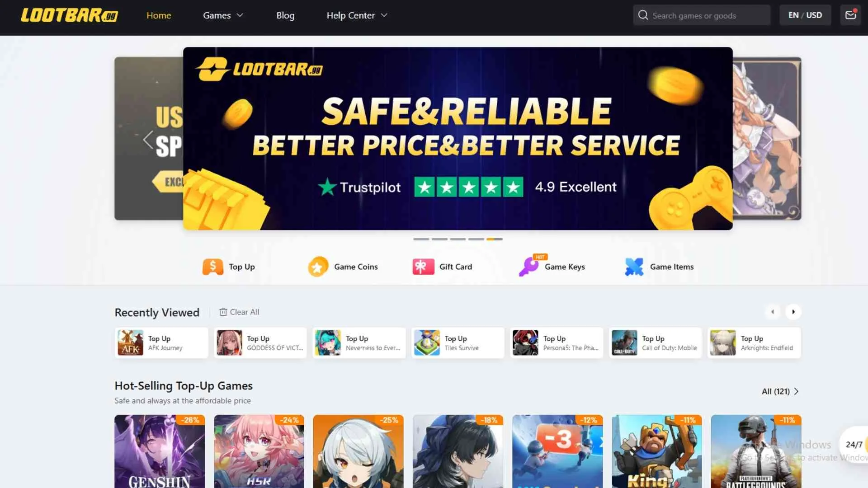Viewport: 868px width, 488px height.
Task: Open the Blog menu item
Action: point(285,15)
